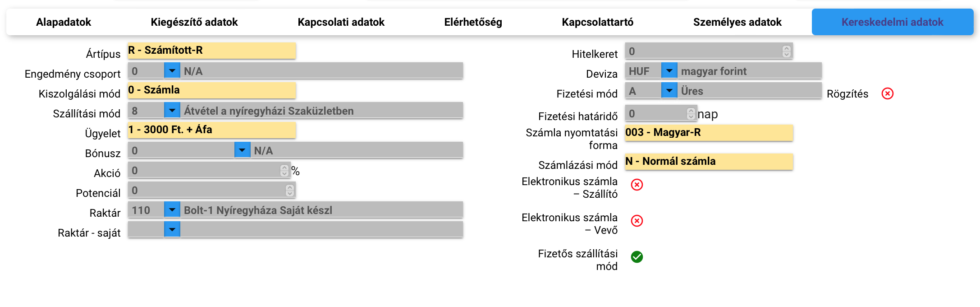Toggle the Fizetős szállítási mód green checkmark
The height and width of the screenshot is (307, 980).
pos(637,257)
